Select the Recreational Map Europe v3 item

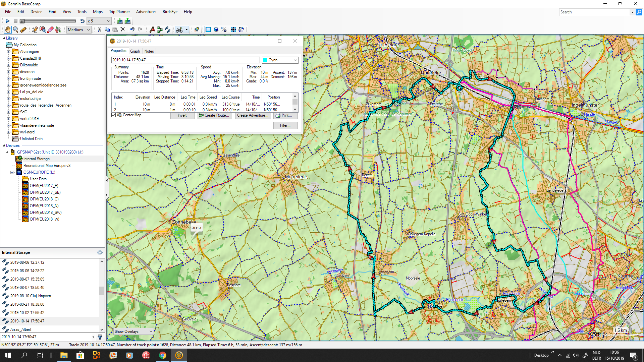[47, 166]
